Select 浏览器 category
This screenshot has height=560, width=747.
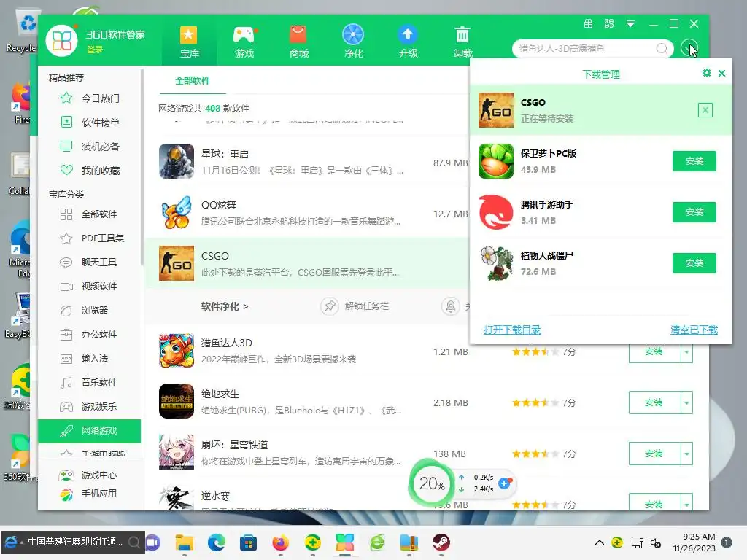[90, 310]
